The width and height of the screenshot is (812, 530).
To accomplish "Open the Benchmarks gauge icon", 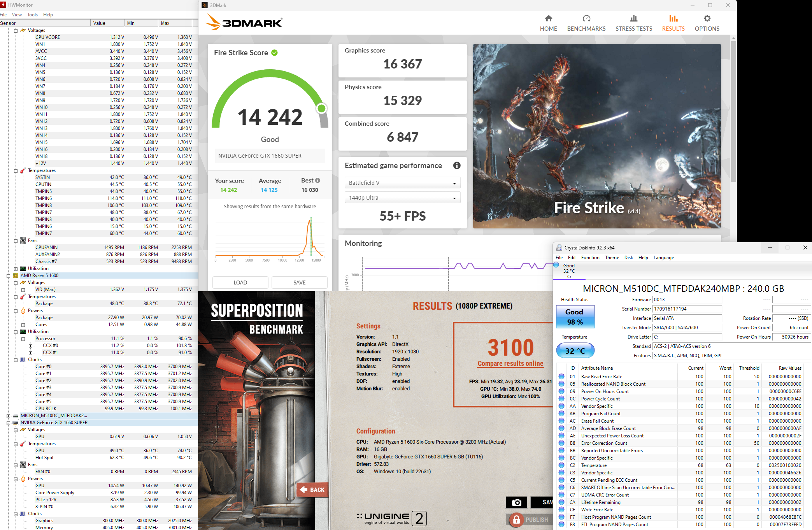I will (x=586, y=18).
